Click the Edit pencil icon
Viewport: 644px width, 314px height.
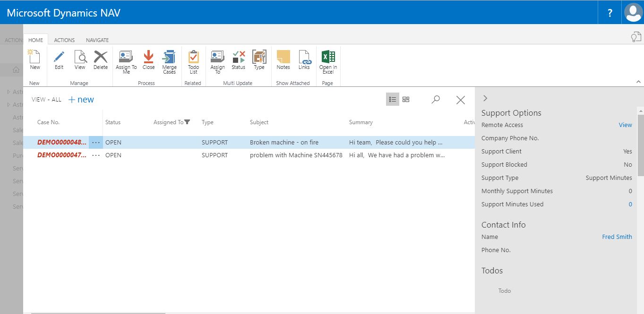pyautogui.click(x=59, y=60)
